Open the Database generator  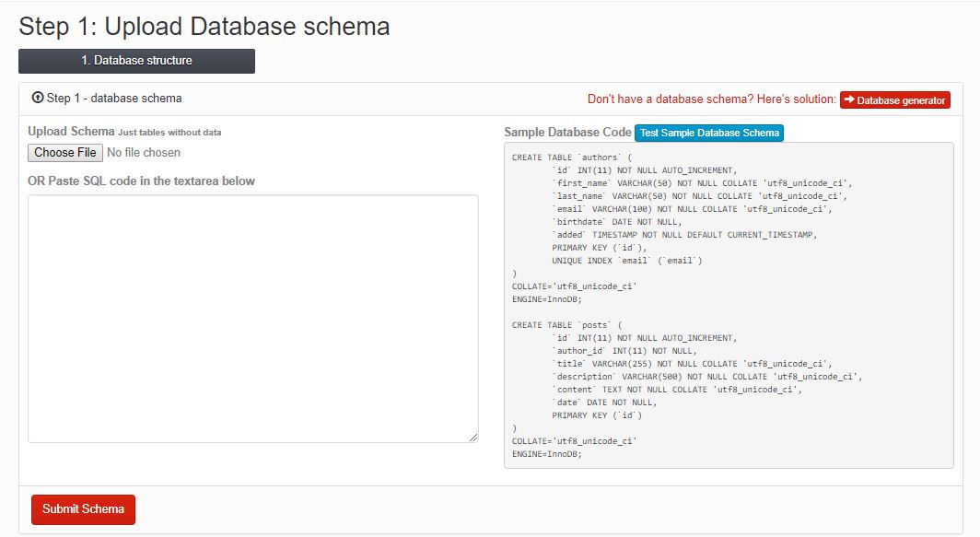pos(894,99)
